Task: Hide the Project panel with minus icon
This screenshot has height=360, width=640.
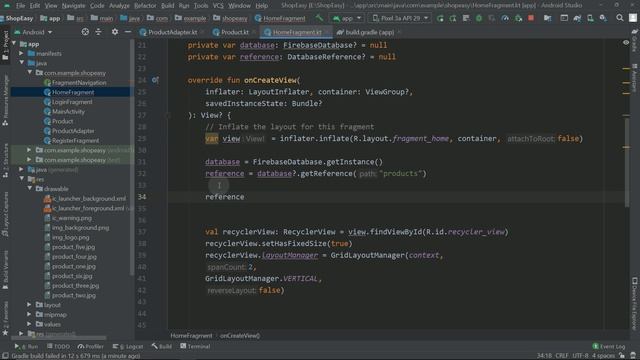Action: (x=128, y=32)
